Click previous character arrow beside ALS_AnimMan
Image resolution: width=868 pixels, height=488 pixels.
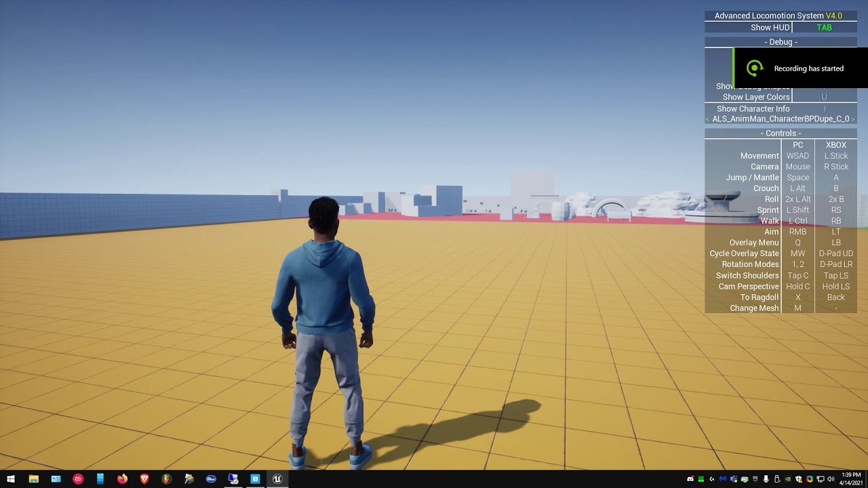pos(707,119)
